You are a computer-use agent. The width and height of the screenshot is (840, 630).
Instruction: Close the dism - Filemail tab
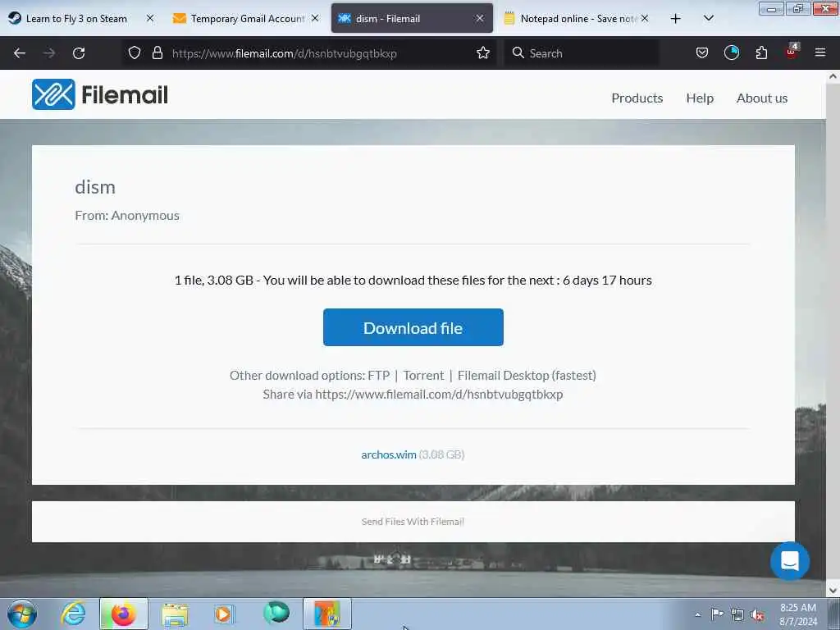(x=479, y=18)
